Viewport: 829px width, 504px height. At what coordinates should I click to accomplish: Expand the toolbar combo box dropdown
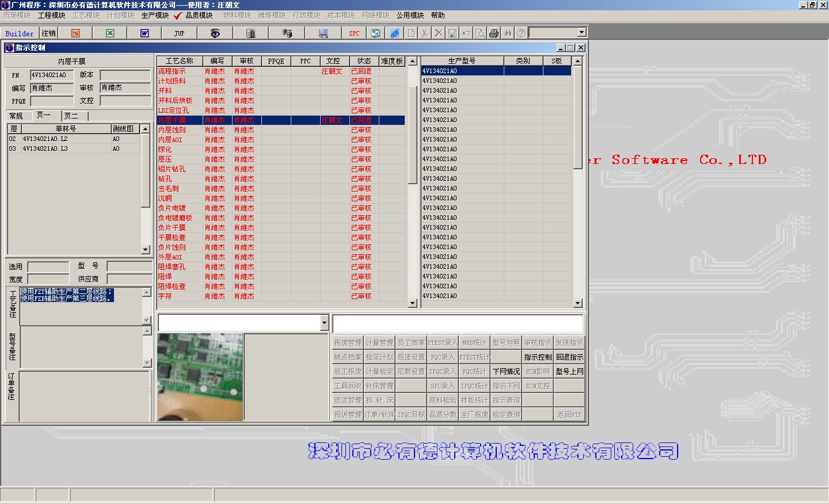581,33
